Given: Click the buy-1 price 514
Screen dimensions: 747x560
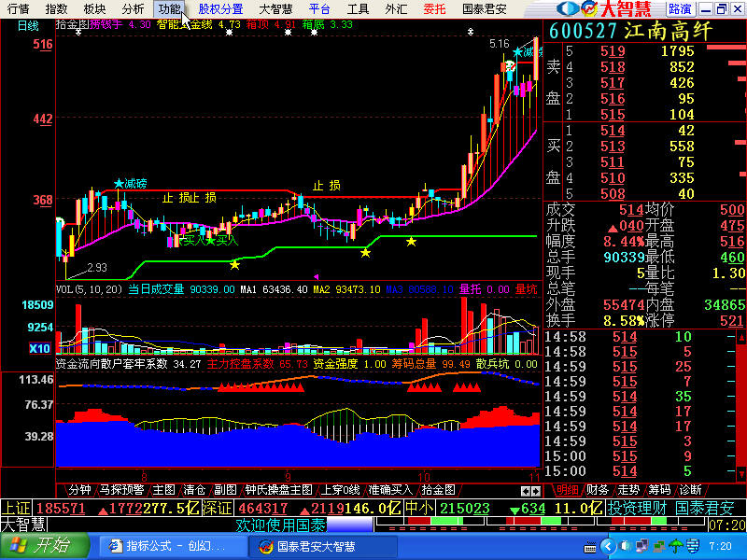Looking at the screenshot, I should 613,131.
